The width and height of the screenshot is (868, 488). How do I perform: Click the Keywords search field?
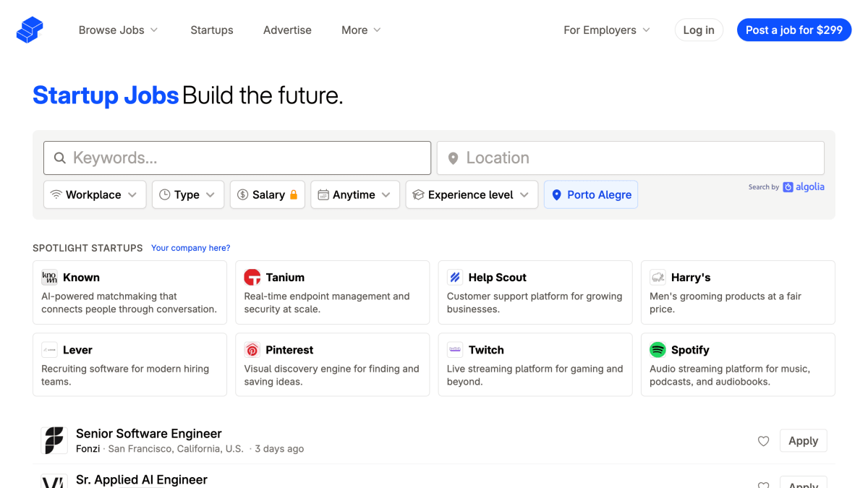click(237, 158)
